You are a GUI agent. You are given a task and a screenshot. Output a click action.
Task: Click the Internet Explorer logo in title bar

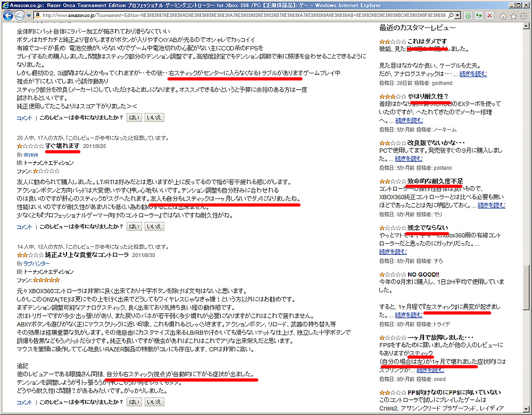5,5
